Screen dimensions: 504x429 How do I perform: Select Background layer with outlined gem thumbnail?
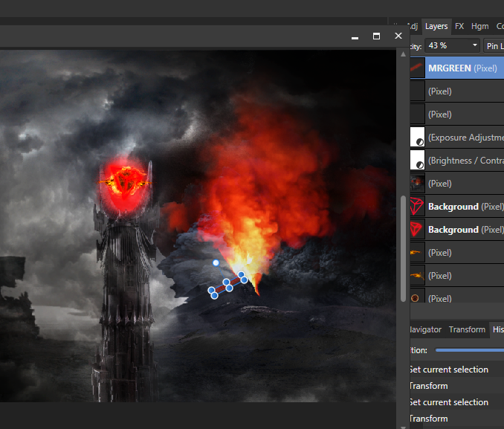point(456,207)
